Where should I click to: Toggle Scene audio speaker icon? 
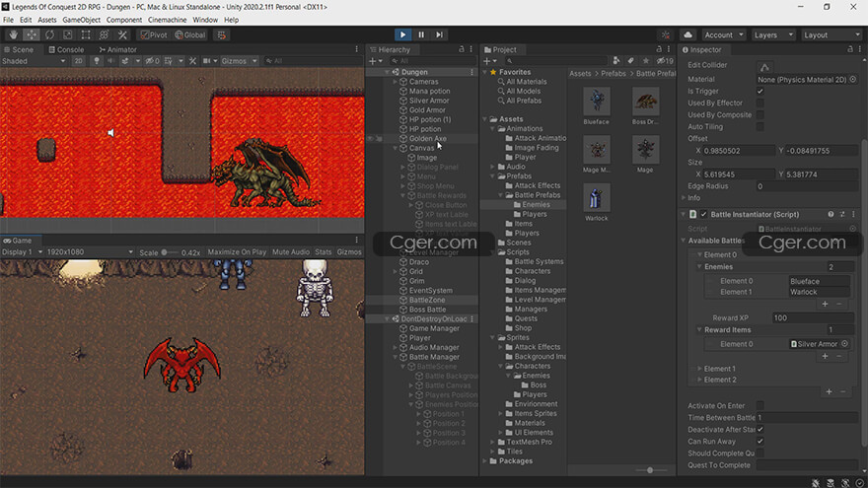110,61
